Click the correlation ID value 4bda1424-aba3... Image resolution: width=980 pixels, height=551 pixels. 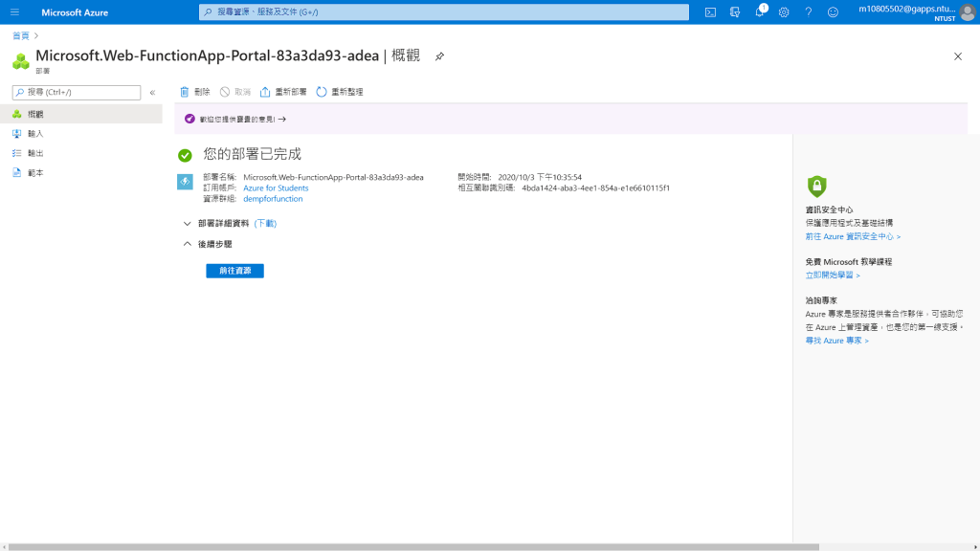[x=595, y=188]
